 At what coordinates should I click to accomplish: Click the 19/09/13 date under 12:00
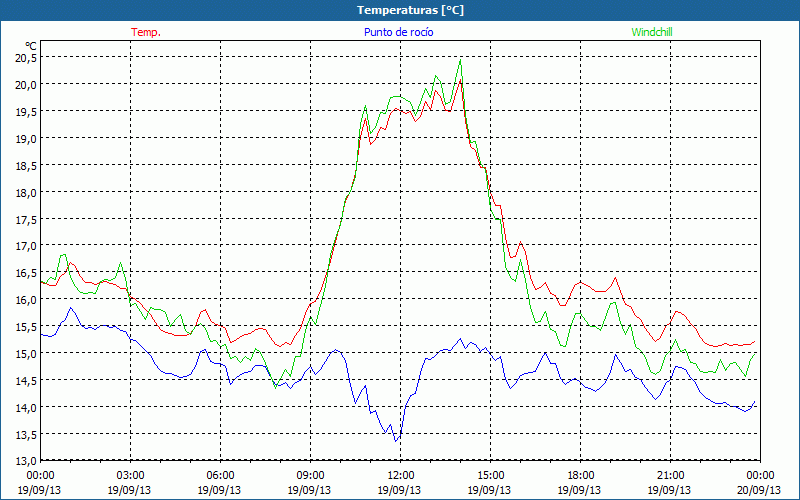tap(399, 490)
